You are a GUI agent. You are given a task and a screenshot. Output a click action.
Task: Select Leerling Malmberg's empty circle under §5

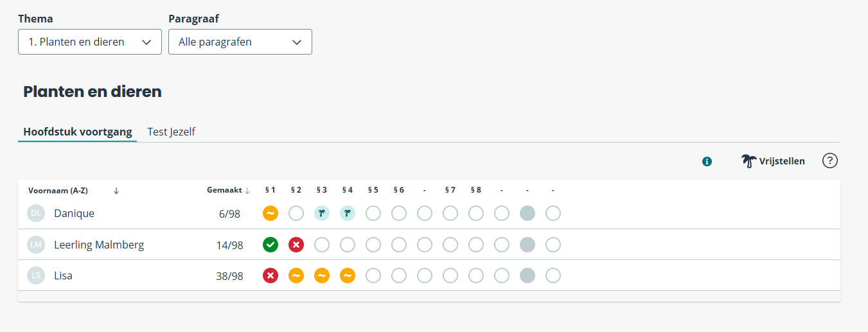[x=373, y=245]
